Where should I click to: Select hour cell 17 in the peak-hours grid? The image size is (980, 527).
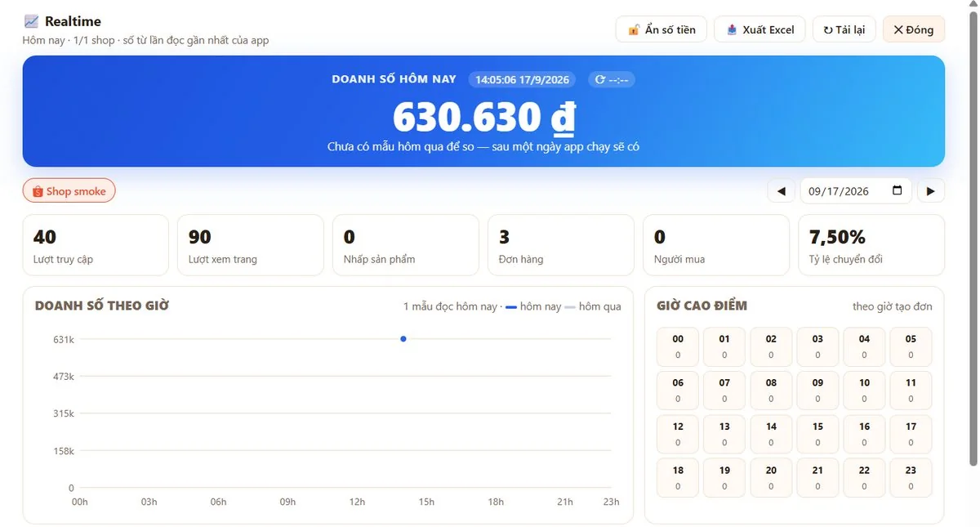[x=911, y=434]
